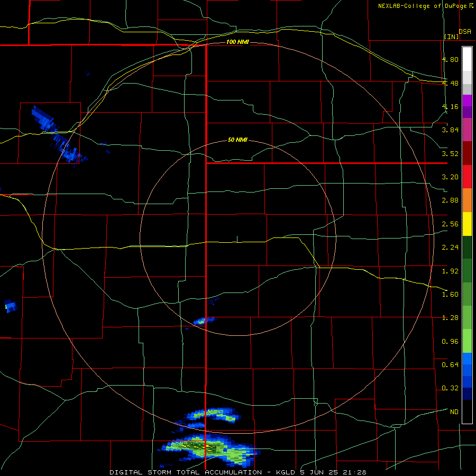Select the black ND swatch in the legend
Viewport: 476px width, 476px height.
pos(467,411)
